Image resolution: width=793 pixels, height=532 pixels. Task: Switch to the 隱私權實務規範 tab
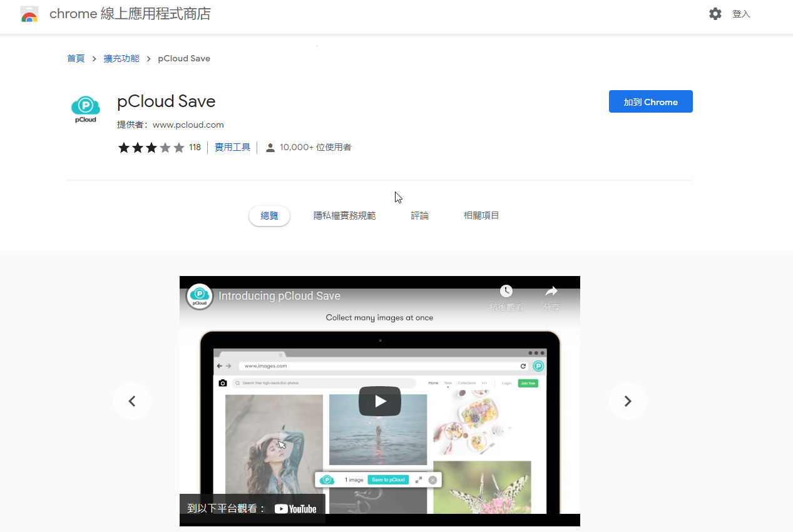tap(344, 216)
